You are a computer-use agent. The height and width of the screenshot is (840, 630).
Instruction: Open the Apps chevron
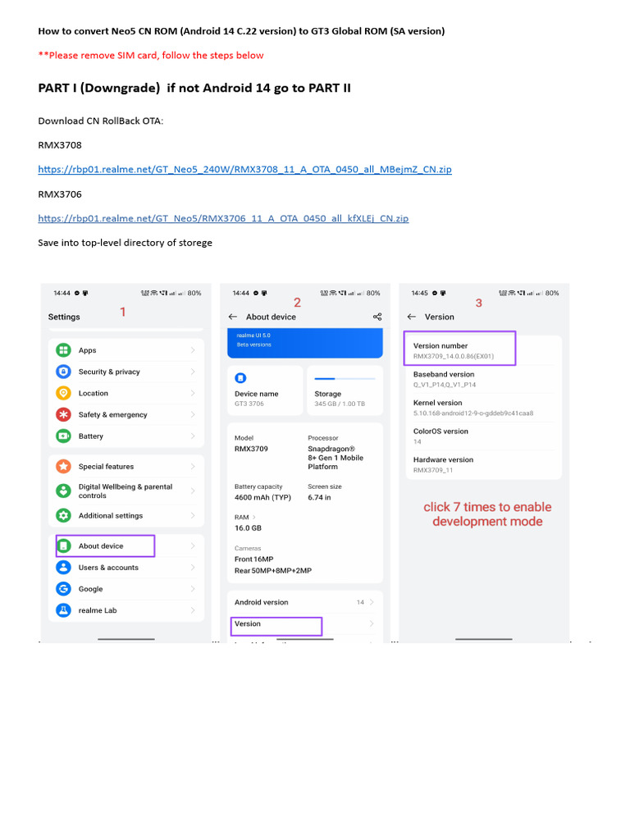[193, 350]
